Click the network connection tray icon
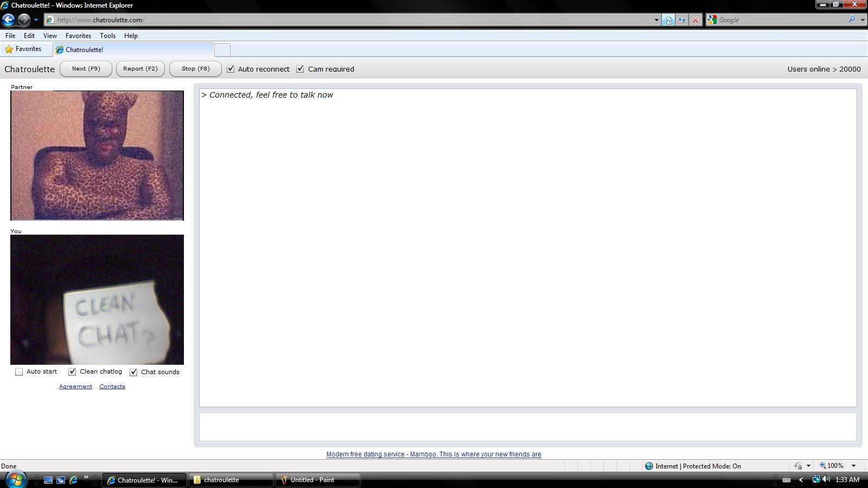This screenshot has width=868, height=488. (x=815, y=479)
